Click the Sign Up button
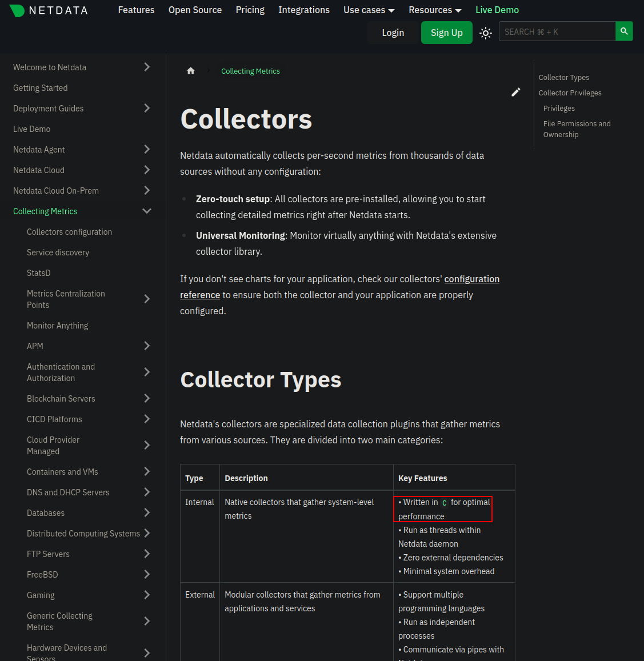644x661 pixels. (x=447, y=33)
